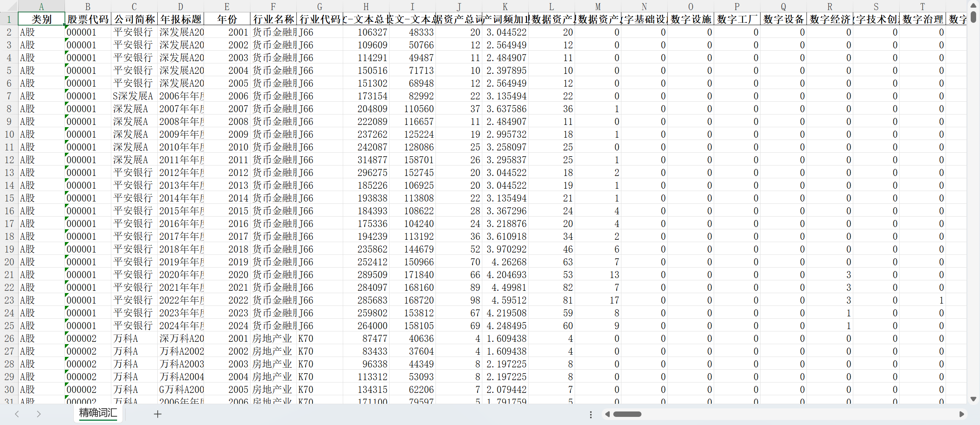Click the vertical scrollbar thumb

973,16
